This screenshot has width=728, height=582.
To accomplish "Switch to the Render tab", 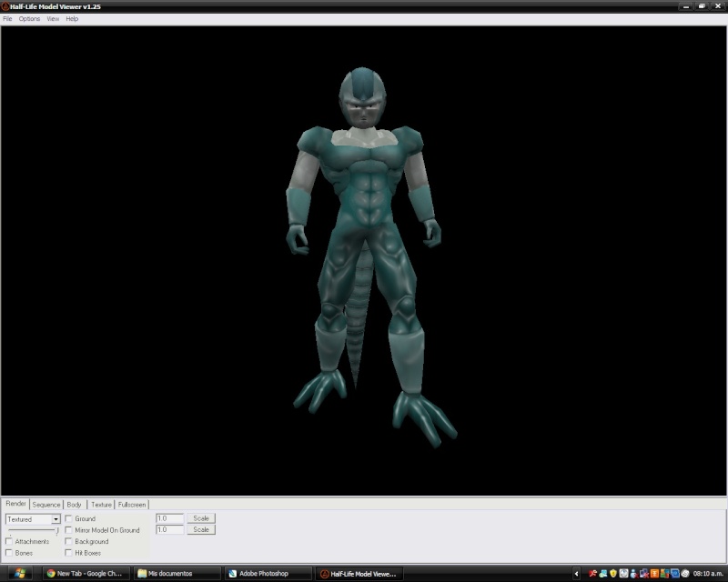I will coord(15,504).
